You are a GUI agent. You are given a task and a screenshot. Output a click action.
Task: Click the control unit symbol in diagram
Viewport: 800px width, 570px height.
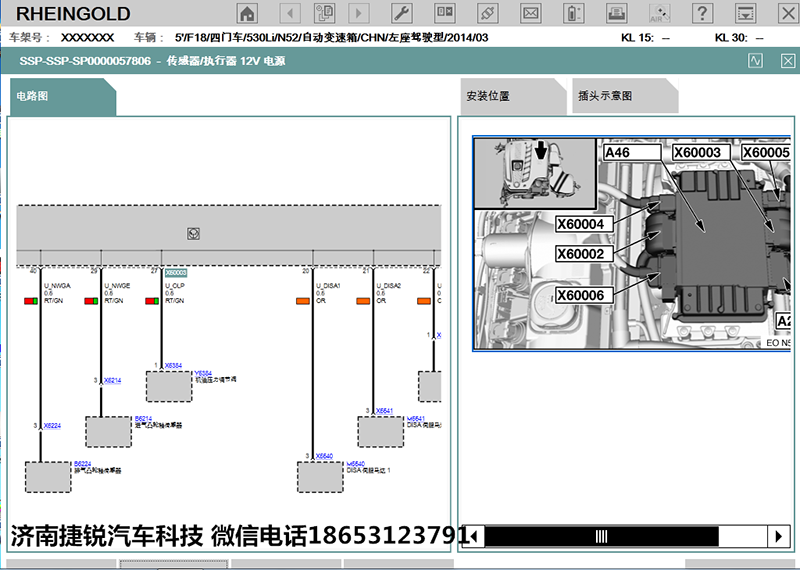pyautogui.click(x=193, y=234)
